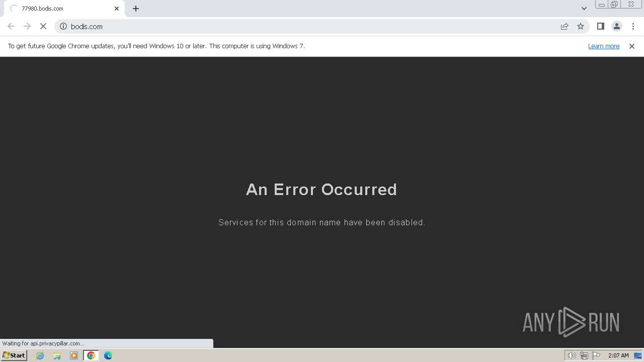Viewport: 644px width, 362px height.
Task: Launch Internet Explorer from taskbar
Action: pos(40,355)
